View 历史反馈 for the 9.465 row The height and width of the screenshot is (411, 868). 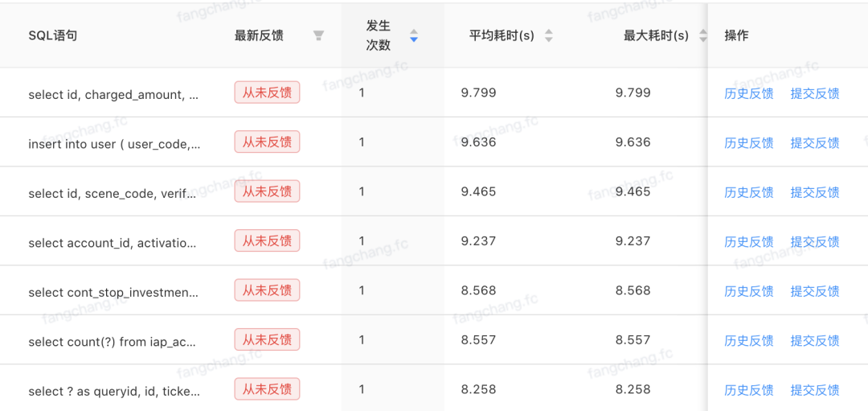(748, 192)
